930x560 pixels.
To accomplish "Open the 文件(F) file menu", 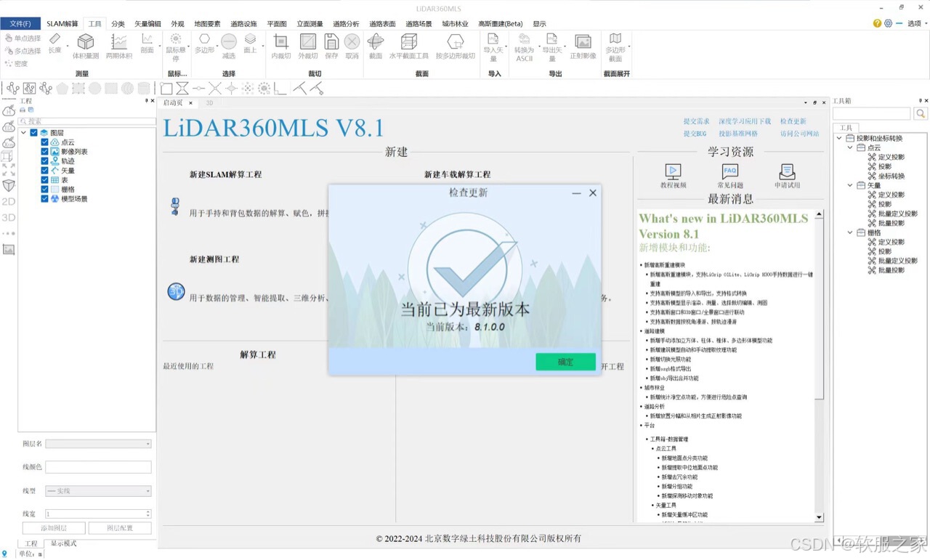I will (x=20, y=24).
